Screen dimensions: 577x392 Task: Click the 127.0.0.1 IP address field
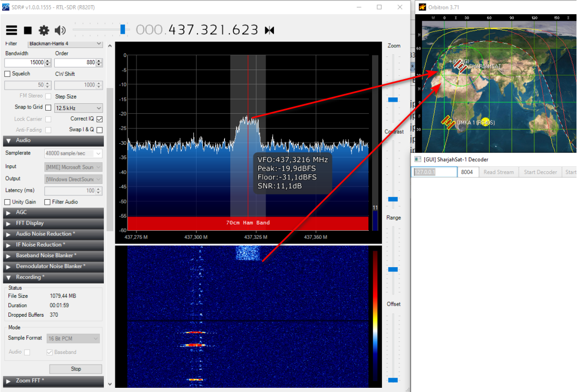pos(434,172)
